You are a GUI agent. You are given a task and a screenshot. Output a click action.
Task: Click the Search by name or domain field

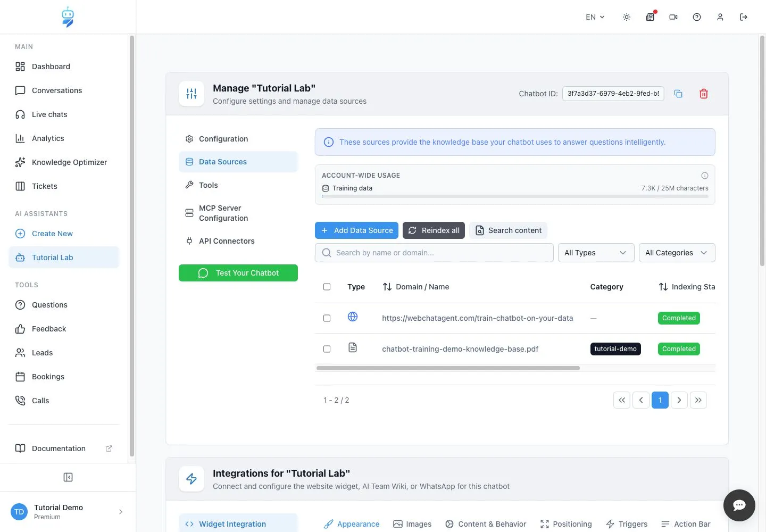(434, 253)
